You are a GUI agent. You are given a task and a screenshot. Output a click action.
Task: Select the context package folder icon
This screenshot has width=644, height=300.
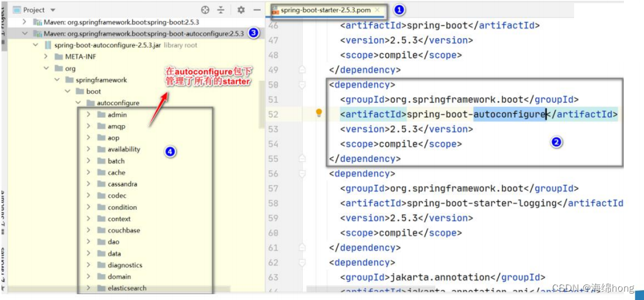(x=102, y=219)
